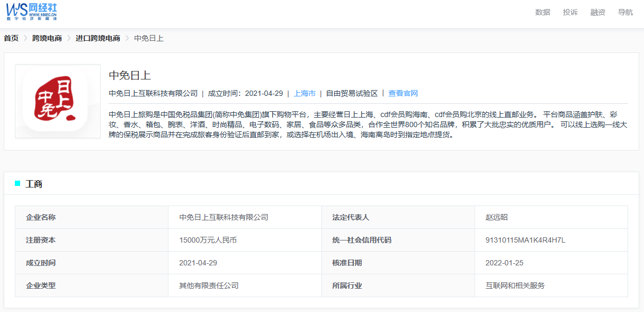Select the 中免日上 breadcrumb text
644x312 pixels.
click(x=149, y=38)
